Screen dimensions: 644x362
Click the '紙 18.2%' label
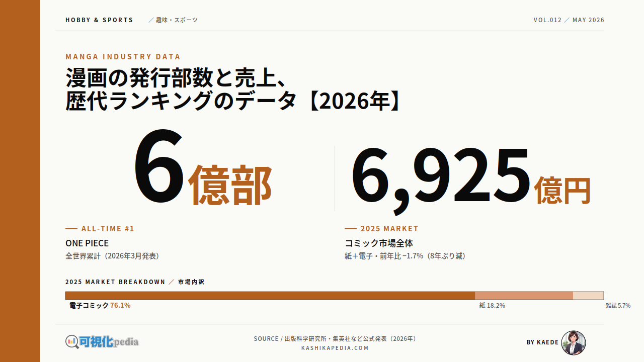pyautogui.click(x=492, y=306)
